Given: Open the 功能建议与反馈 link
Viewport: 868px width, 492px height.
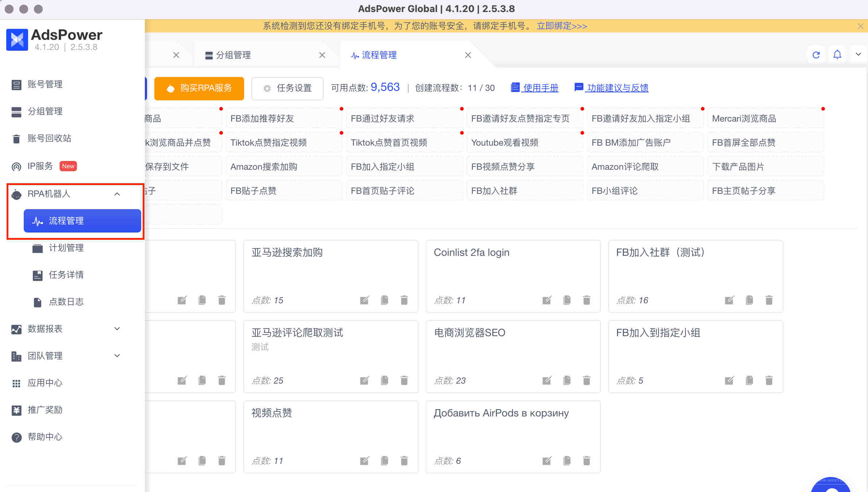Looking at the screenshot, I should click(x=611, y=88).
